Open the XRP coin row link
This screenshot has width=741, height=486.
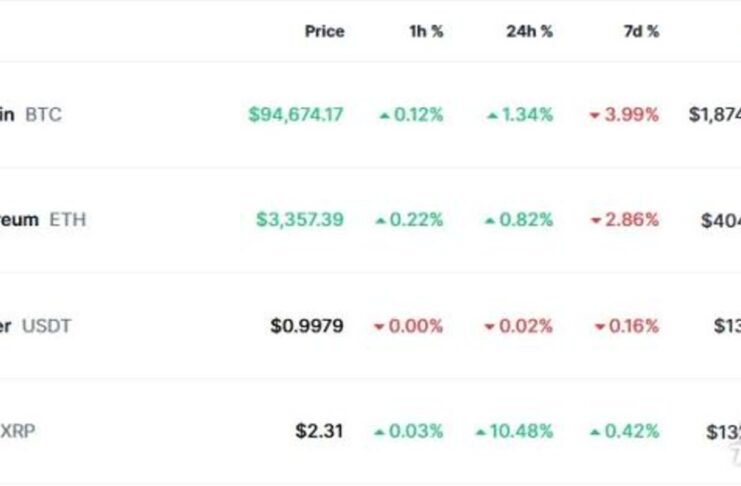pyautogui.click(x=17, y=431)
